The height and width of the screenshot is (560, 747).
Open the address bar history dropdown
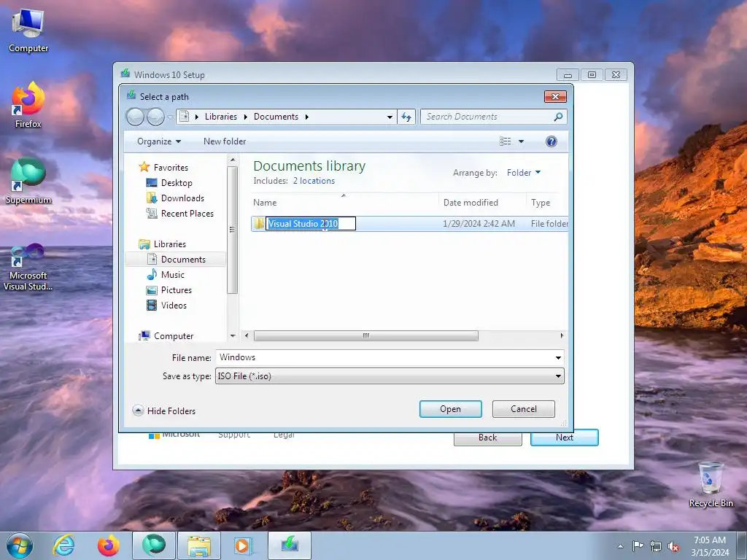tap(390, 117)
